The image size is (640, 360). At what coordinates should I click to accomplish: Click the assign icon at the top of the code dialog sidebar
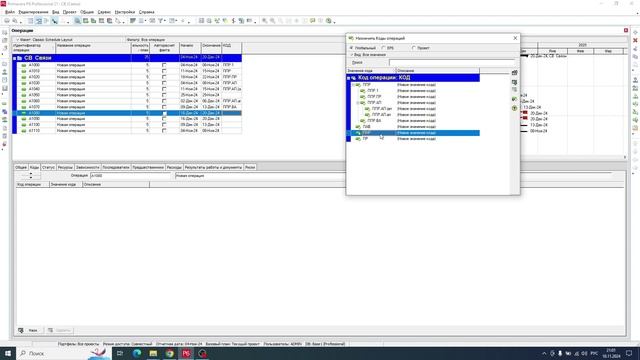(514, 73)
